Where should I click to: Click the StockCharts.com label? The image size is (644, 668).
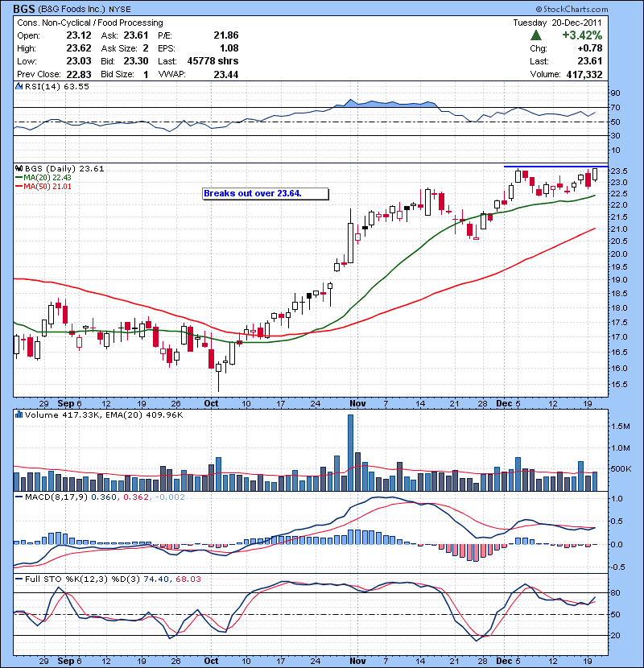point(572,9)
